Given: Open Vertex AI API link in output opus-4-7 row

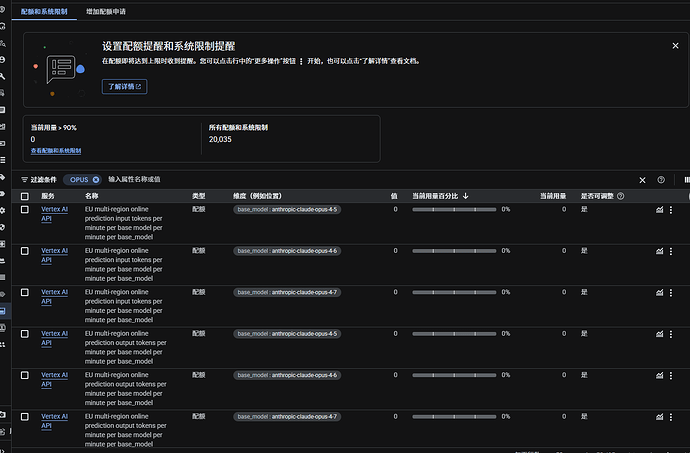Looking at the screenshot, I should pos(54,420).
